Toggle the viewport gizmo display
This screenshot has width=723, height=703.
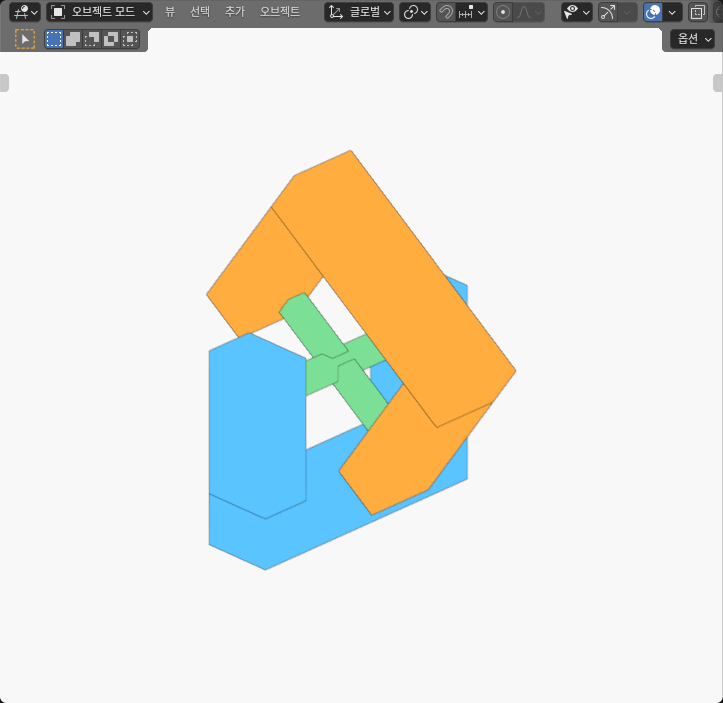(x=607, y=12)
